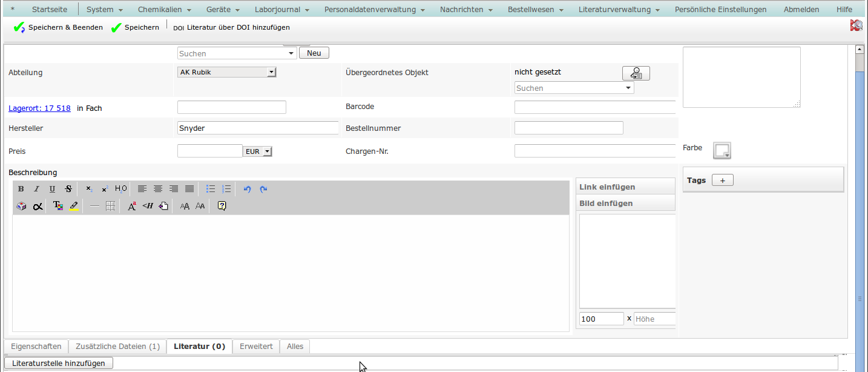Open the text highlight color tool
This screenshot has height=372, width=868.
point(74,206)
